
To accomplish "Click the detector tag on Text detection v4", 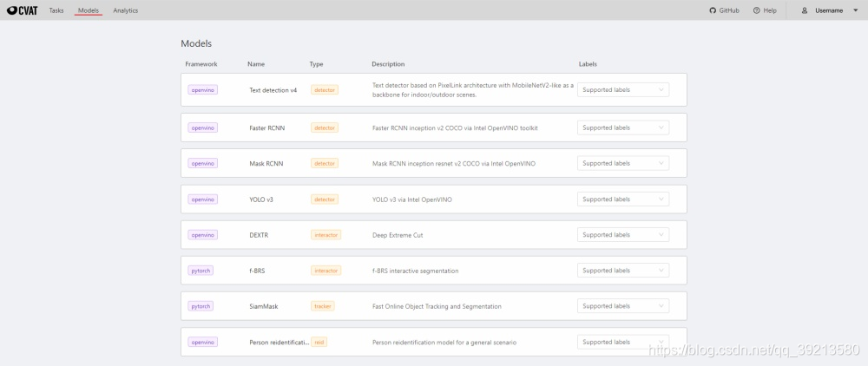I will (325, 89).
